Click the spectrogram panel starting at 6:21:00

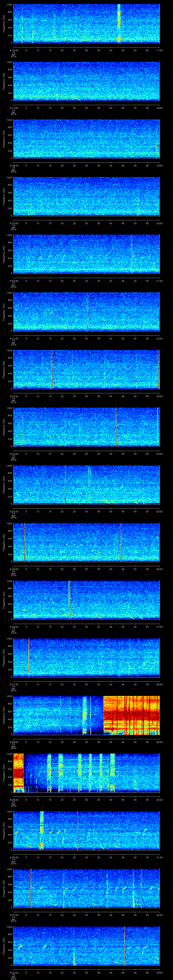click(86, 312)
